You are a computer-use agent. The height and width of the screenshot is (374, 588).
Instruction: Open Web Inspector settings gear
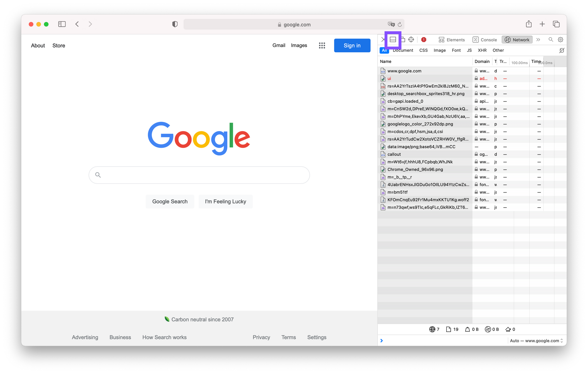560,39
